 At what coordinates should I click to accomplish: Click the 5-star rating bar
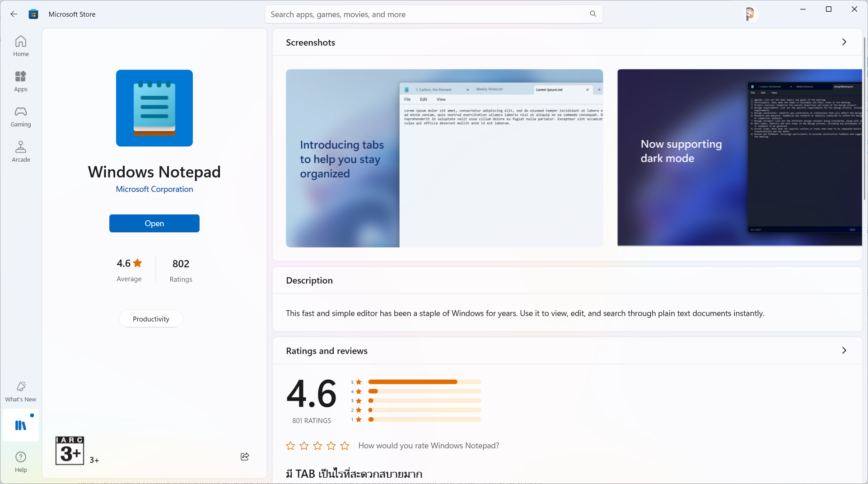point(425,382)
